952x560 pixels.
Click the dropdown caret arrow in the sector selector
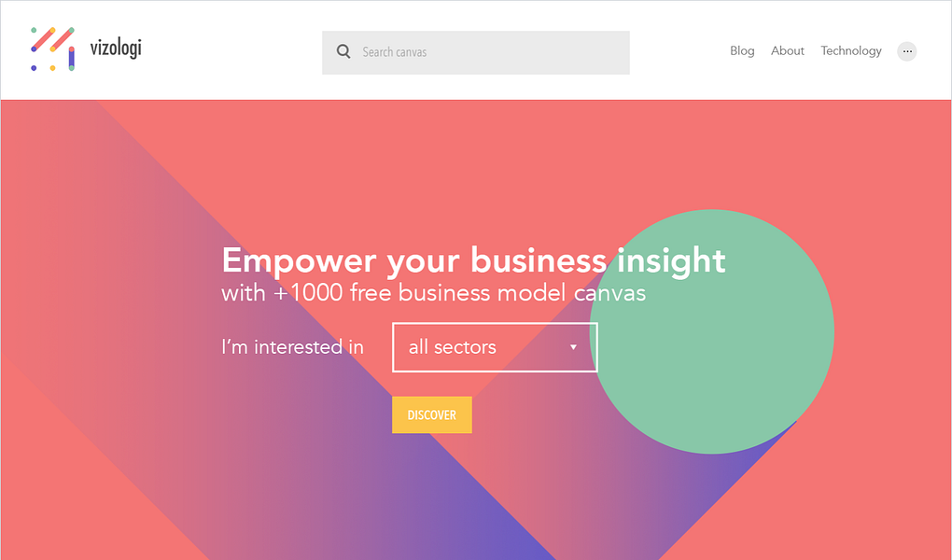(x=573, y=347)
